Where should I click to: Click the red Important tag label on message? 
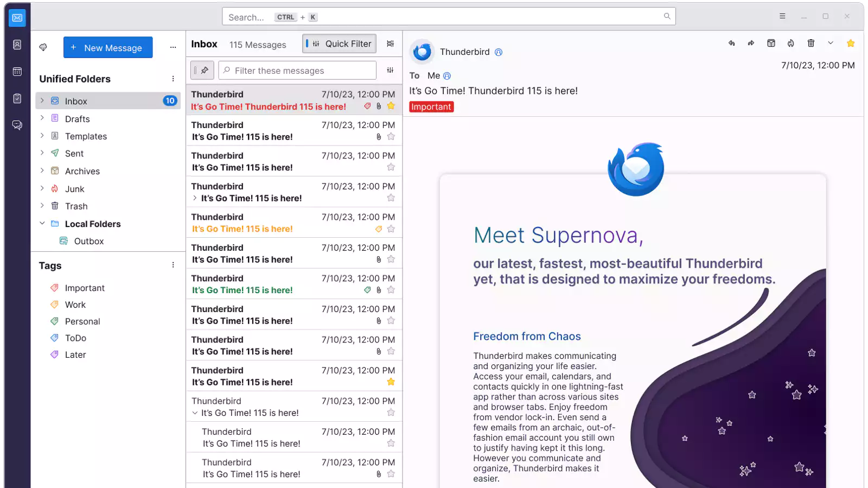pyautogui.click(x=431, y=107)
